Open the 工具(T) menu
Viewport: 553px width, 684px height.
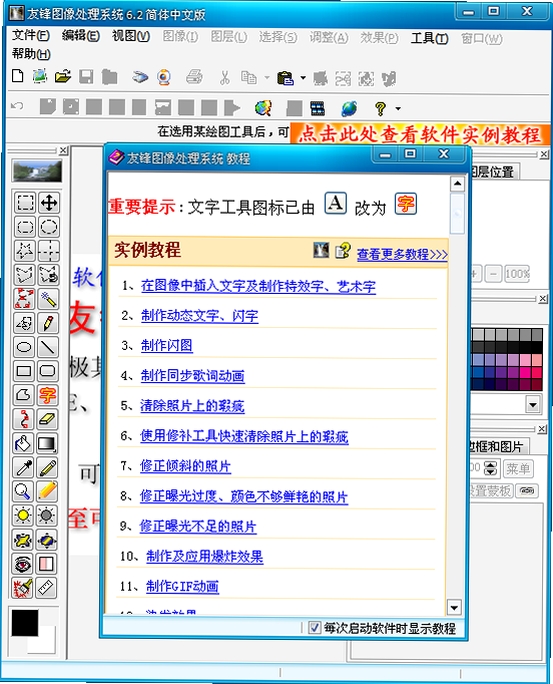click(x=430, y=38)
